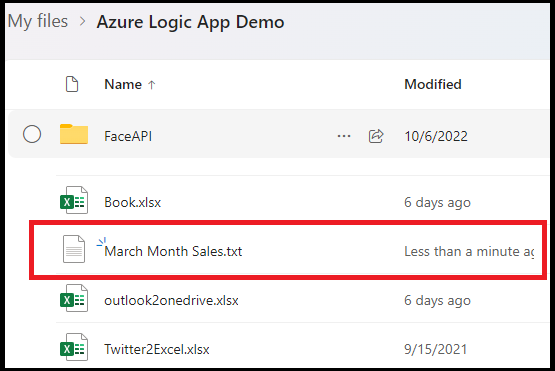Go back to My files breadcrumb

click(38, 21)
